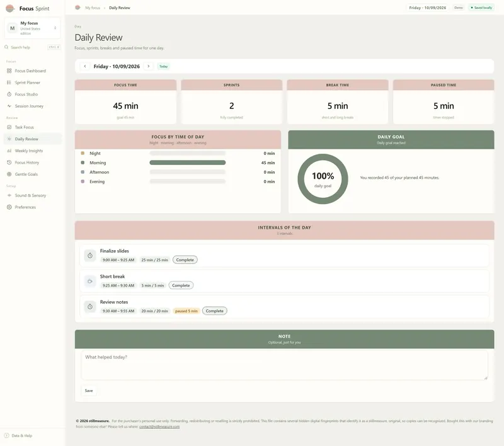The height and width of the screenshot is (446, 504).
Task: Click the search magnifier icon
Action: [x=6, y=47]
